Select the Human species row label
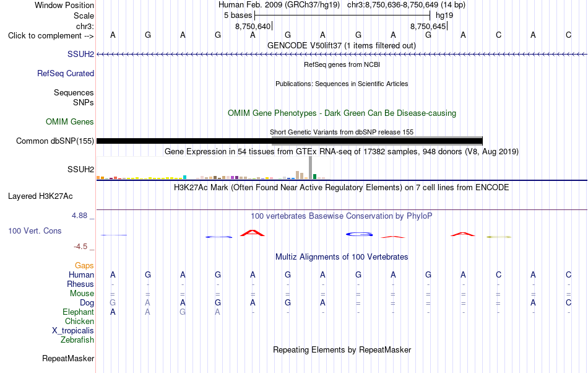The image size is (588, 373). (81, 274)
